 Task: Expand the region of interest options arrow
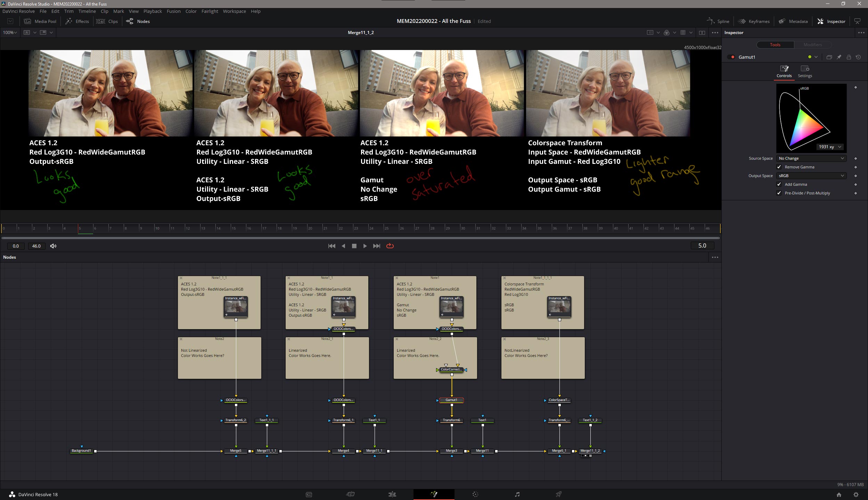coord(658,32)
